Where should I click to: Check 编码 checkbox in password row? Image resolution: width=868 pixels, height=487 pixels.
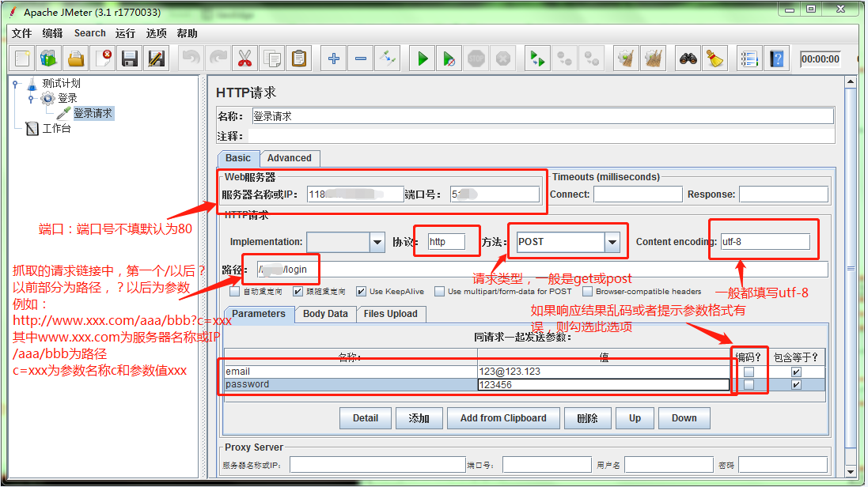tap(749, 384)
